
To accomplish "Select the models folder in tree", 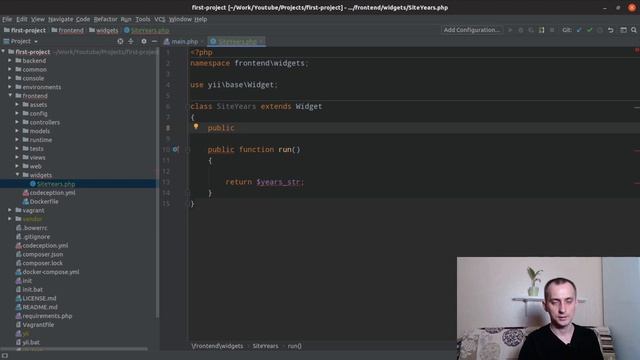I will pyautogui.click(x=40, y=131).
